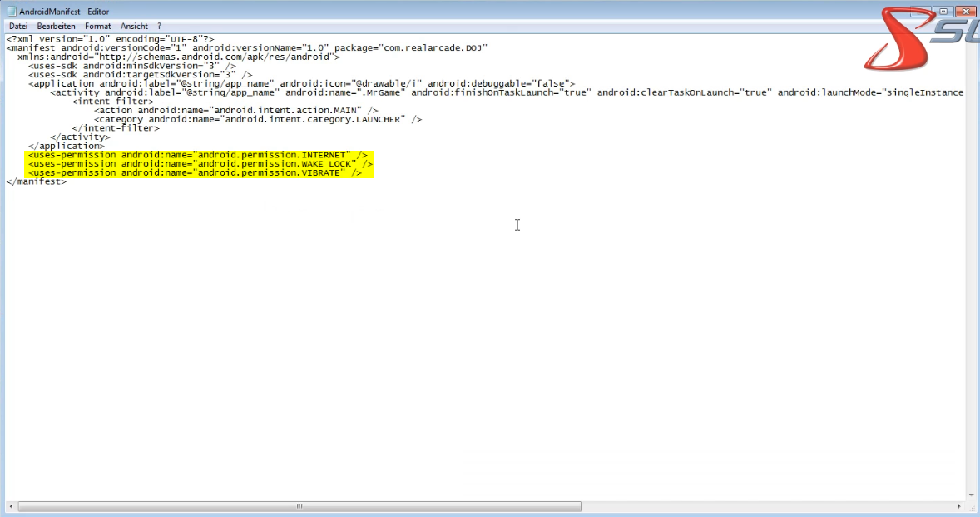
Task: Grab the horizontal scrollbar thumb
Action: (x=299, y=506)
